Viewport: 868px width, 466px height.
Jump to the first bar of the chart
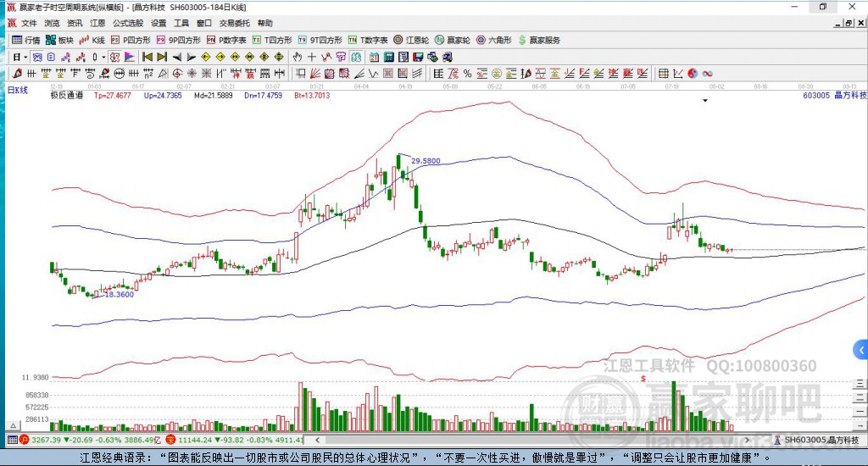point(147,57)
